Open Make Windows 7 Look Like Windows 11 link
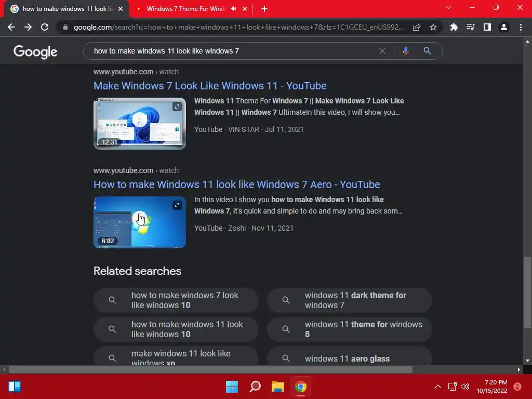532x399 pixels. 210,86
